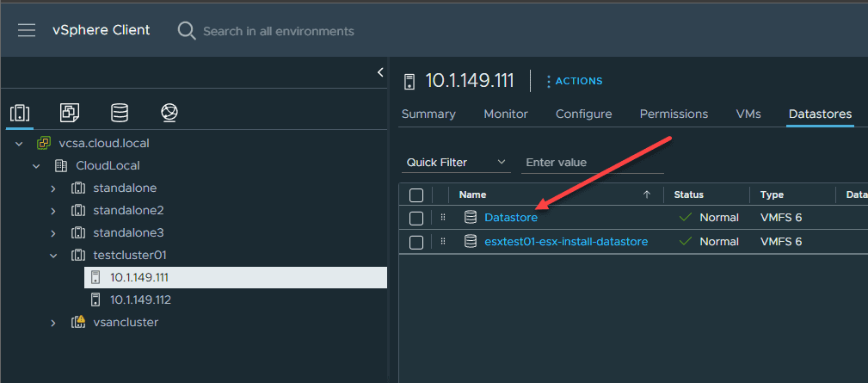Click the vSphere Client title
Viewport: 868px width, 383px height.
click(102, 30)
